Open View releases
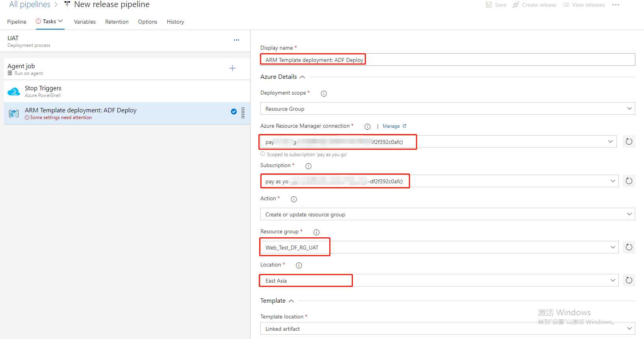 (x=584, y=5)
